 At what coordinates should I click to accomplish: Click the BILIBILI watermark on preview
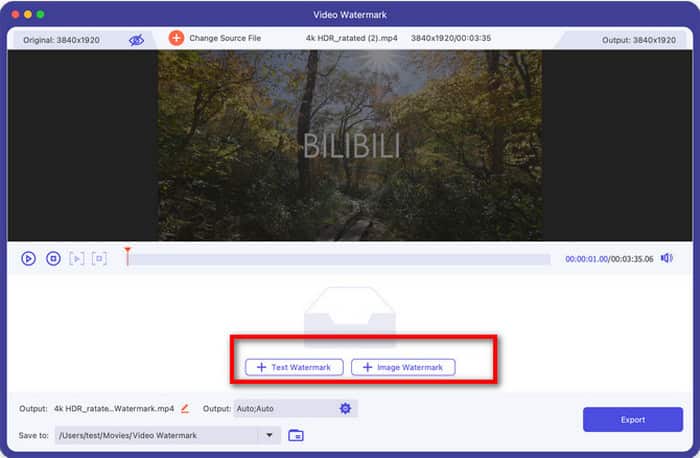tap(351, 146)
